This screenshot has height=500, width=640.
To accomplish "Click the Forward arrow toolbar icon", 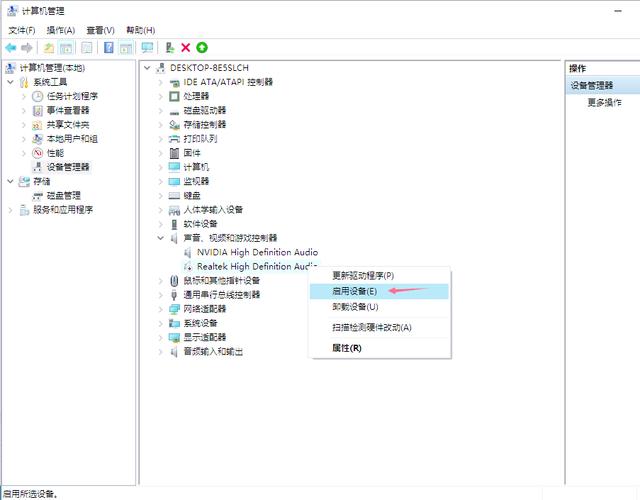I will (27, 48).
